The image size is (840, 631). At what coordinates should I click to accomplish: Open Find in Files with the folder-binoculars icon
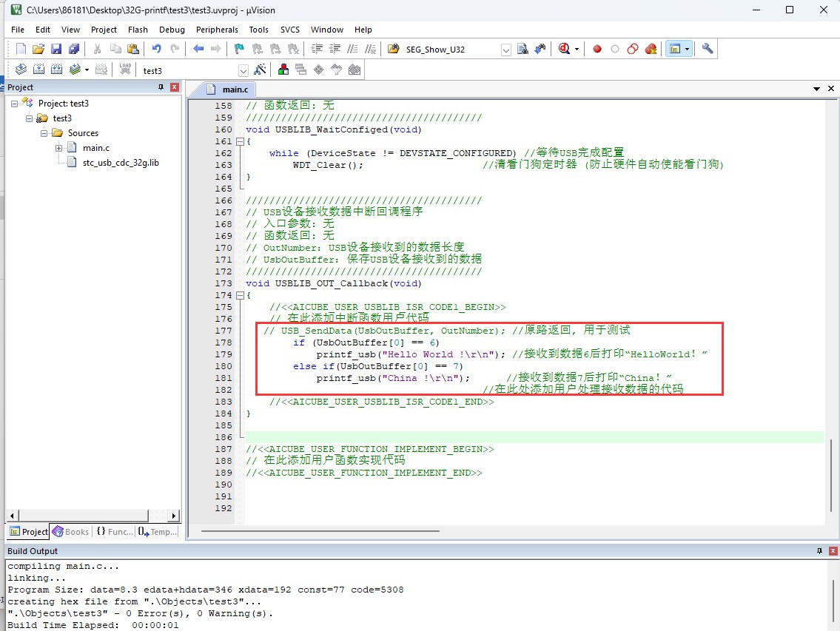coord(394,50)
